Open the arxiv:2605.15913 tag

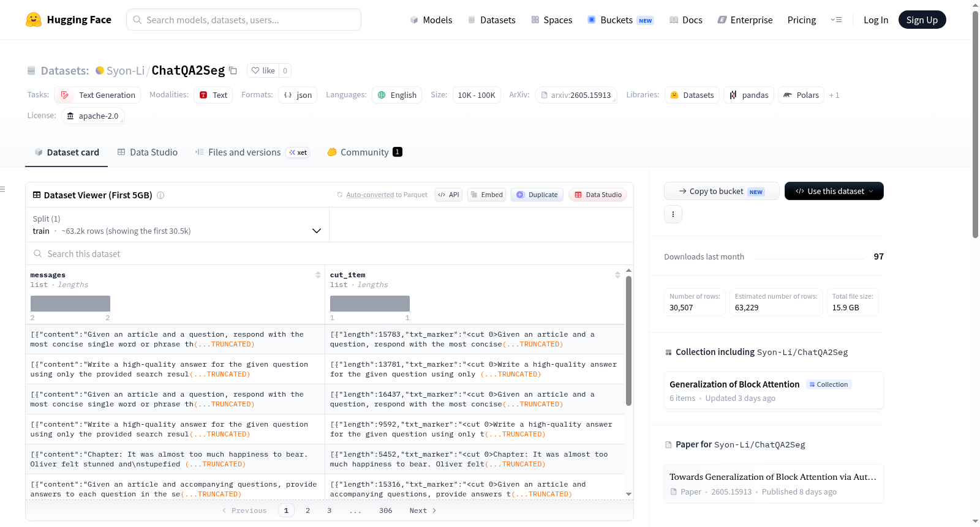[x=576, y=95]
